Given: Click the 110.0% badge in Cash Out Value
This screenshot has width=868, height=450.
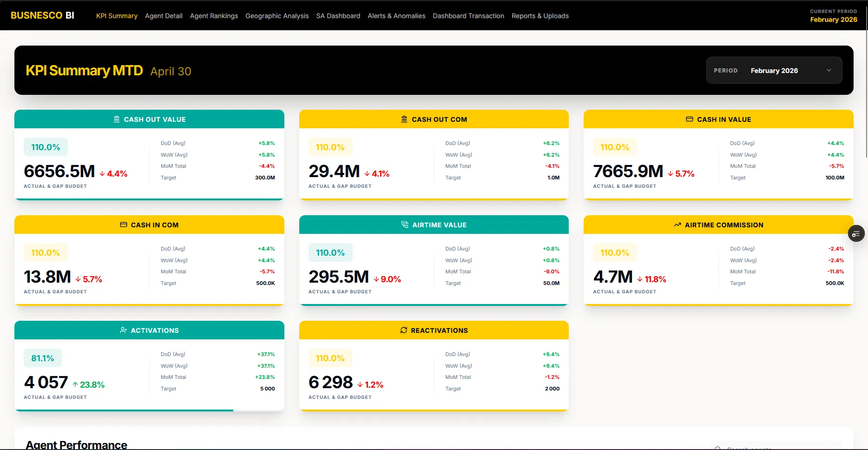Looking at the screenshot, I should pyautogui.click(x=46, y=147).
